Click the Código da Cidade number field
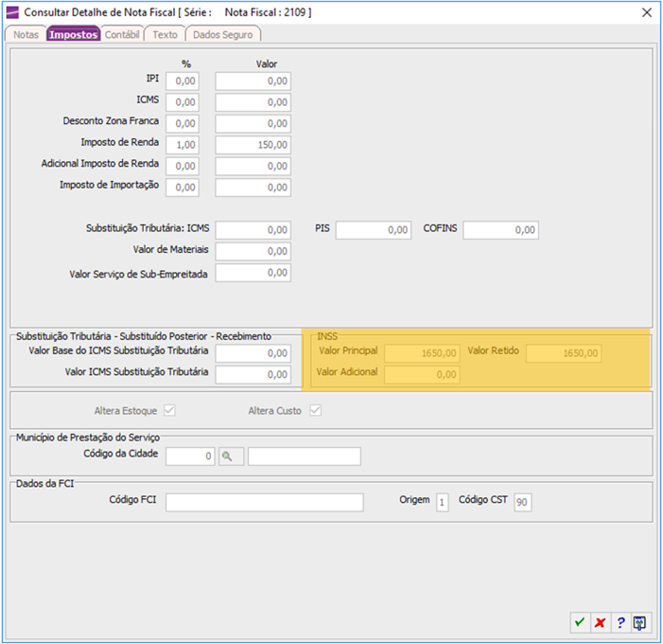 click(190, 456)
